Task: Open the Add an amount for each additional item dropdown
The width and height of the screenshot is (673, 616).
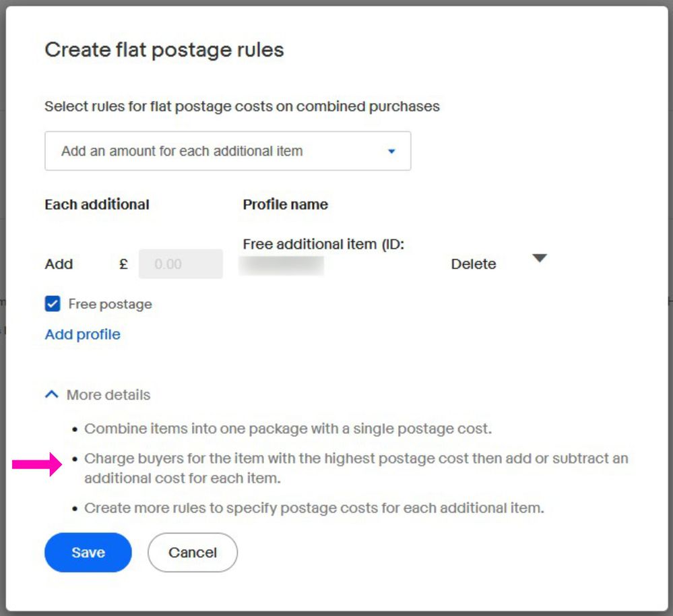Action: point(228,151)
